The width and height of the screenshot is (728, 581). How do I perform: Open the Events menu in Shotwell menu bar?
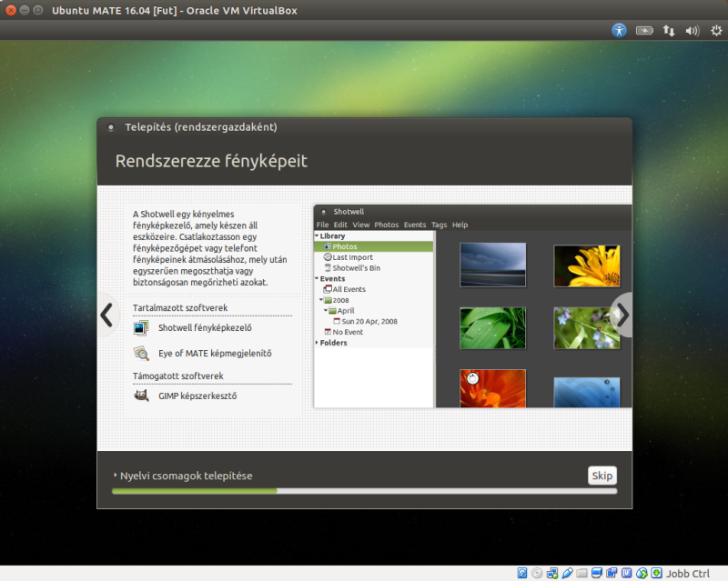(x=415, y=225)
